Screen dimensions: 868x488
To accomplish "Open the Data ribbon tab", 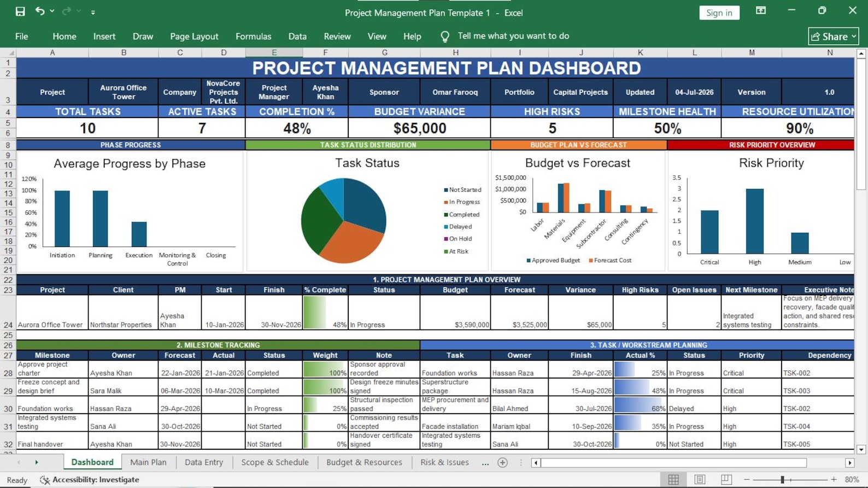I will [x=297, y=36].
